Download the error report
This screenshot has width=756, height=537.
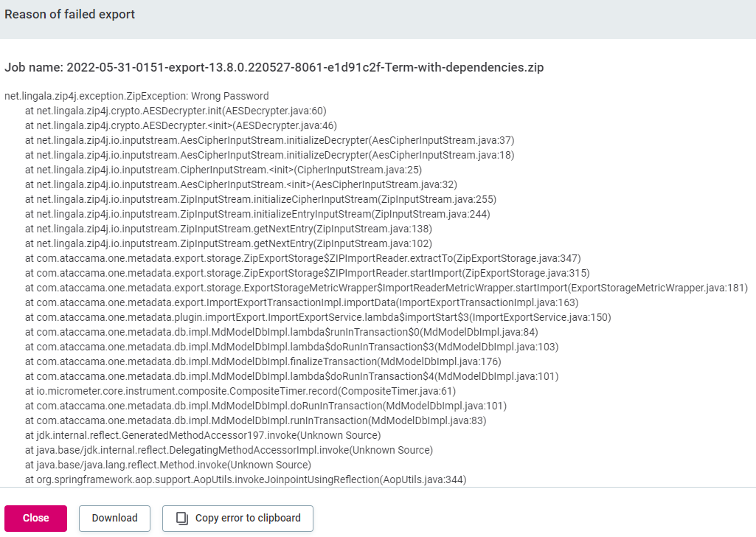114,519
